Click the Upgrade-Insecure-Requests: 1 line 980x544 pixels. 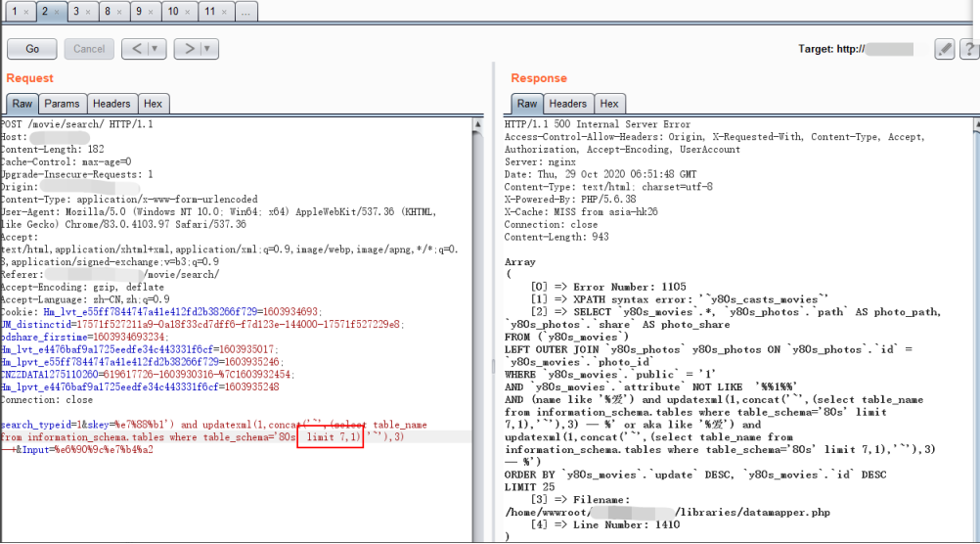[76, 174]
